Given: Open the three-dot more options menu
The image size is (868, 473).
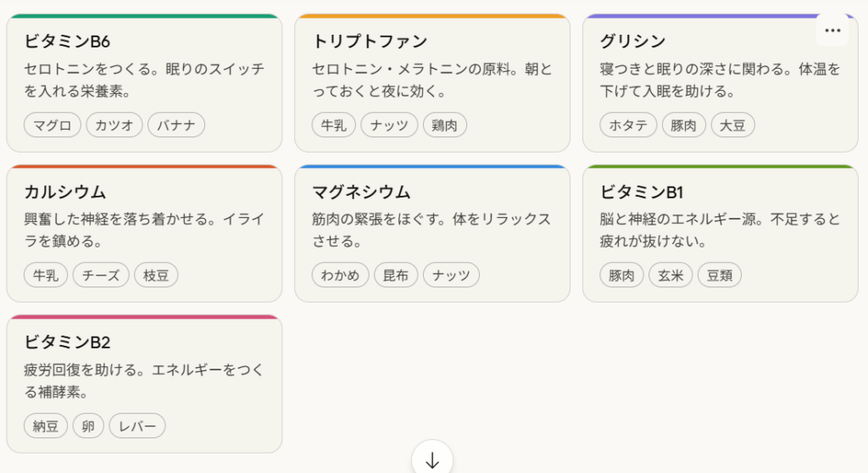Looking at the screenshot, I should 832,31.
